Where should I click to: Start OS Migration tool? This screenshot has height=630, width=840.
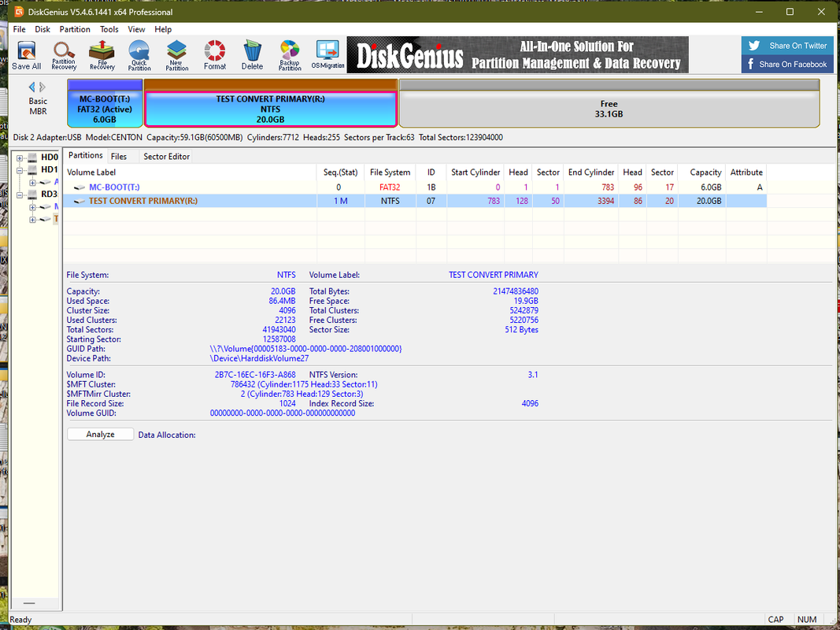(327, 55)
